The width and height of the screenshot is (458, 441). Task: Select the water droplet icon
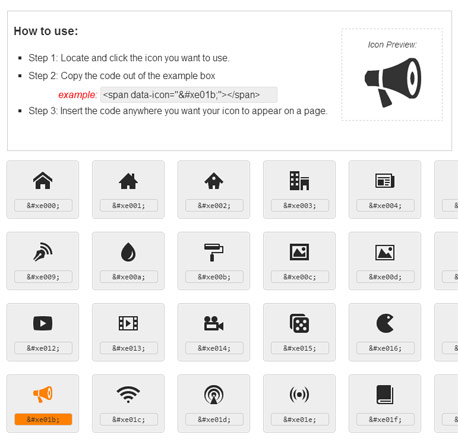[x=128, y=252]
